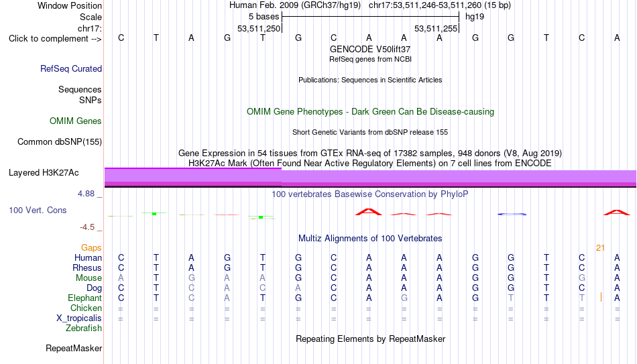Select the Zebrafish species label
Screen dimensions: 637x364
[84, 328]
